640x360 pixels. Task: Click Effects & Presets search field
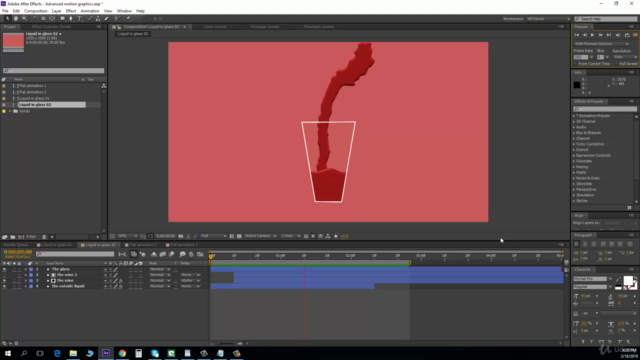(x=605, y=109)
